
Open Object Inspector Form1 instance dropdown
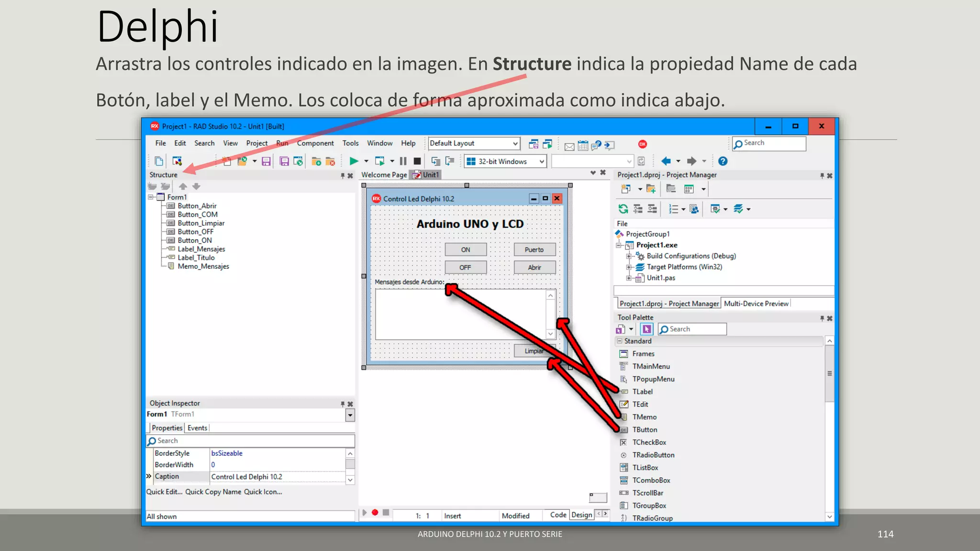click(350, 415)
